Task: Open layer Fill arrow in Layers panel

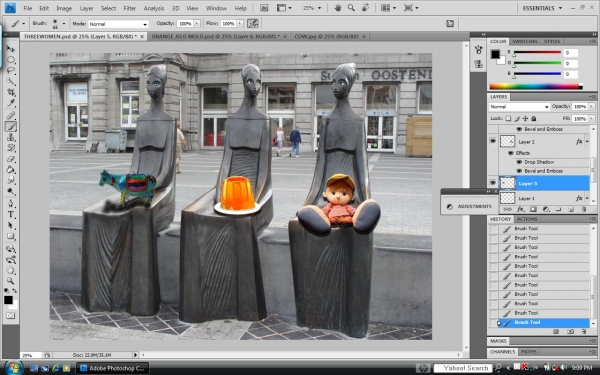Action: (x=592, y=119)
